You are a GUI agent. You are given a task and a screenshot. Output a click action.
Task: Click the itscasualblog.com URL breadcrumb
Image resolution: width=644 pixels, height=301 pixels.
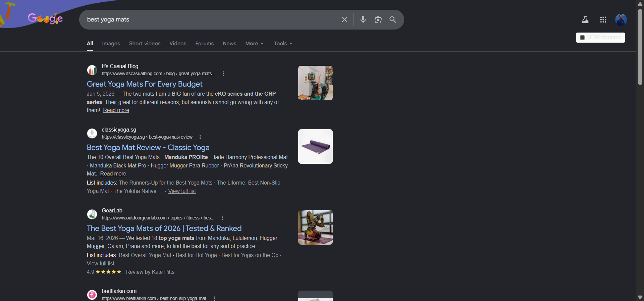pos(159,73)
